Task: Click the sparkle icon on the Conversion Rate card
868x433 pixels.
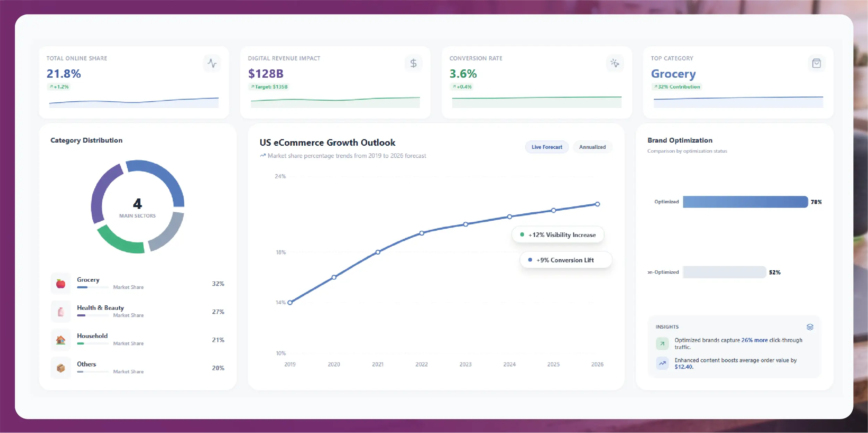Action: pos(614,63)
